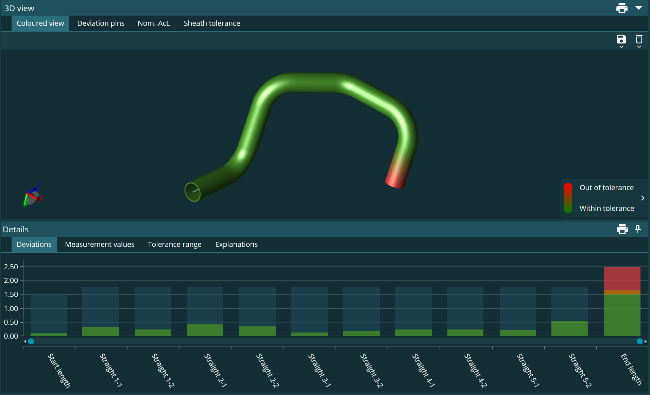650x395 pixels.
Task: Open the Measurement values tab
Action: pyautogui.click(x=99, y=245)
